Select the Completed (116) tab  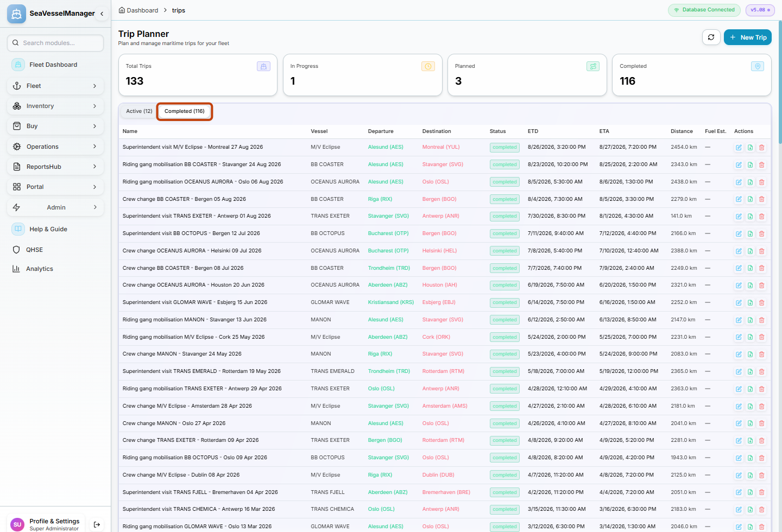pyautogui.click(x=185, y=111)
